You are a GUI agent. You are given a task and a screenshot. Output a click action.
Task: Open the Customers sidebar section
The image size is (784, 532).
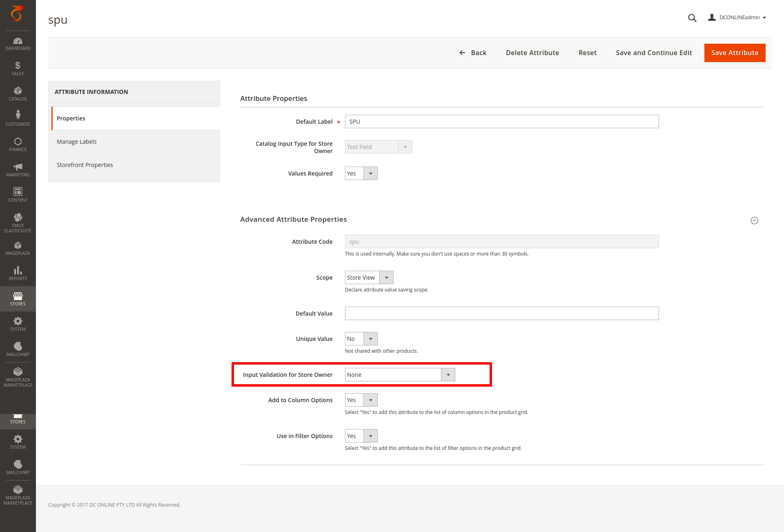(18, 118)
